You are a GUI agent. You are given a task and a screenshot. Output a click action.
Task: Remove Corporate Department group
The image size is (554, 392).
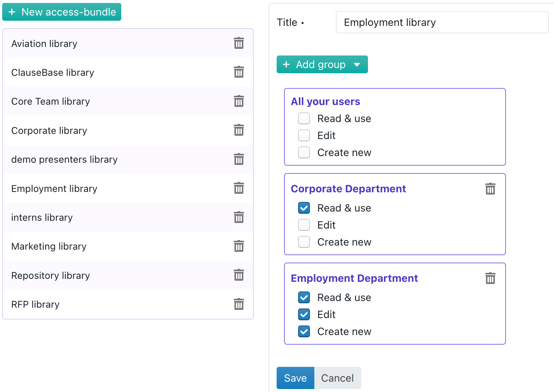490,189
